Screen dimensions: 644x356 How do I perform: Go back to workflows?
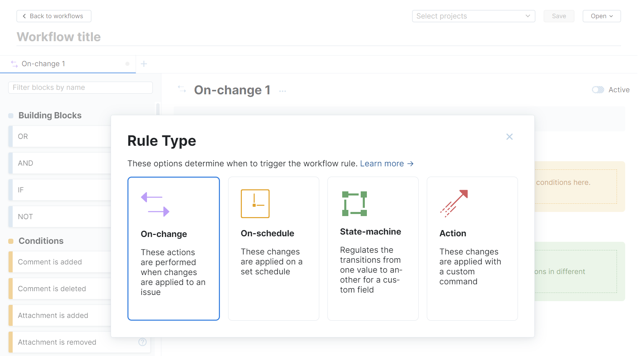point(54,16)
